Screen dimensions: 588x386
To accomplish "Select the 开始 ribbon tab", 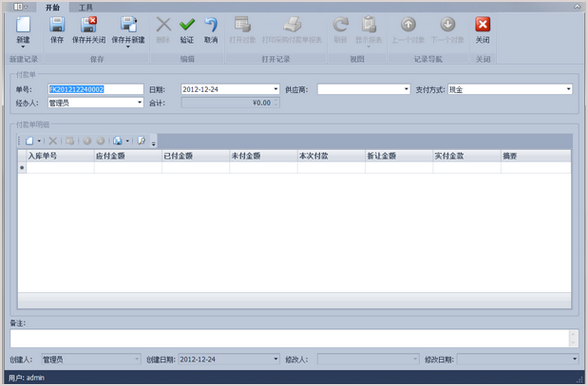I will [52, 8].
